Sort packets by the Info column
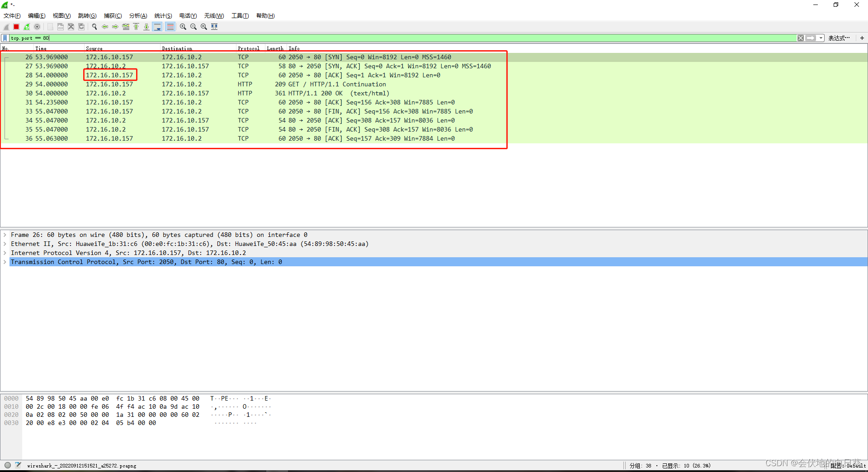868x472 pixels. 577,48
